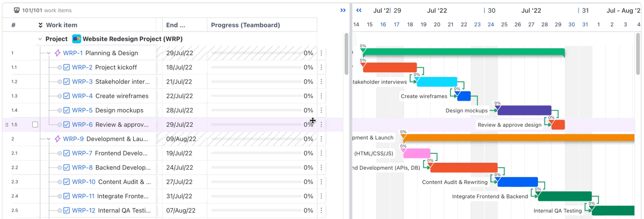The image size is (644, 219).
Task: Collapse the WRP-9 Development & Launch epic
Action: pos(49,139)
